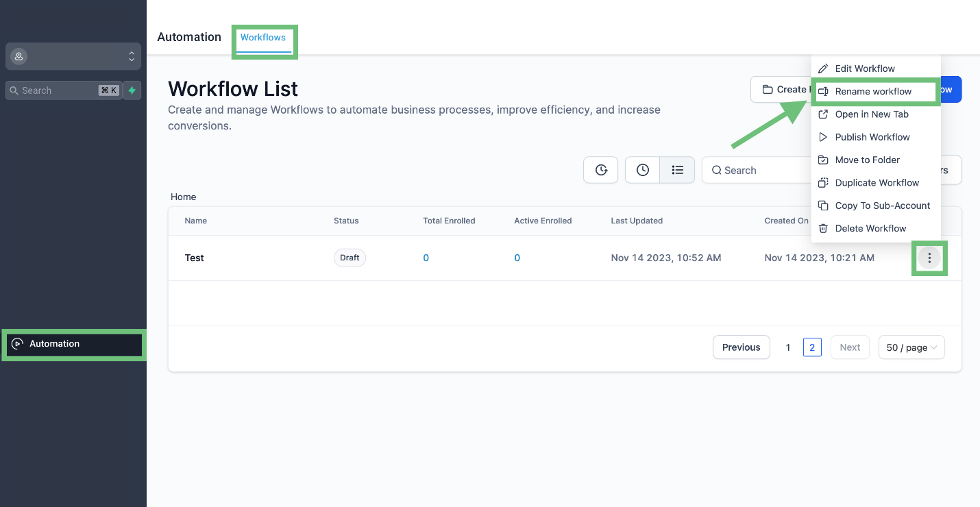The image size is (980, 507).
Task: Choose Rename workflow in the menu
Action: pyautogui.click(x=876, y=91)
